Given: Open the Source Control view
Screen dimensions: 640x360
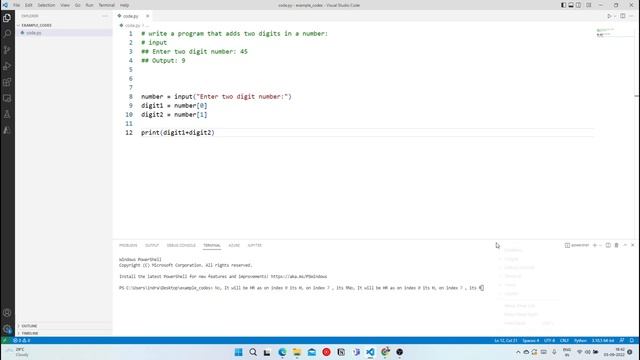Looking at the screenshot, I should [7, 50].
